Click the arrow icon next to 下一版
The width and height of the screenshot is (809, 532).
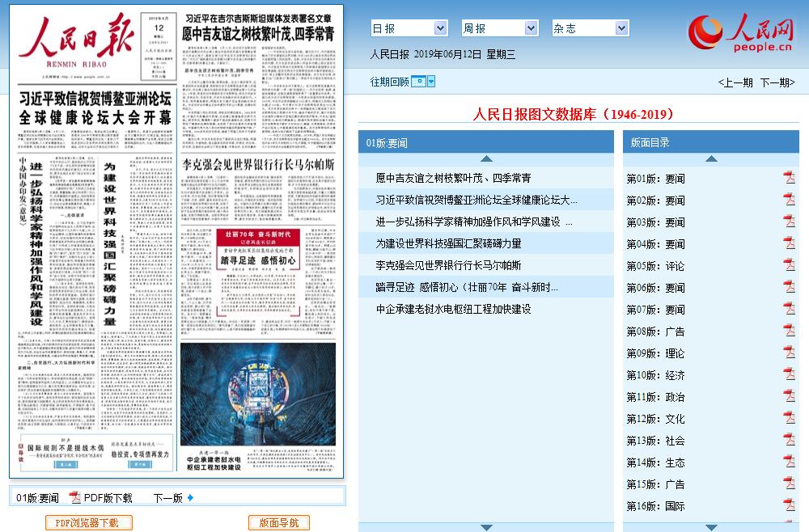pos(191,498)
